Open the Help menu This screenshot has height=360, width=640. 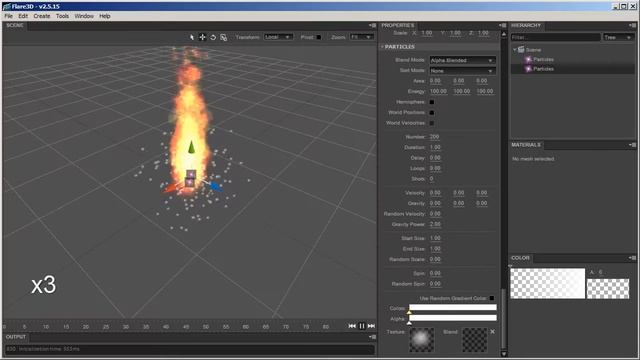pyautogui.click(x=104, y=16)
